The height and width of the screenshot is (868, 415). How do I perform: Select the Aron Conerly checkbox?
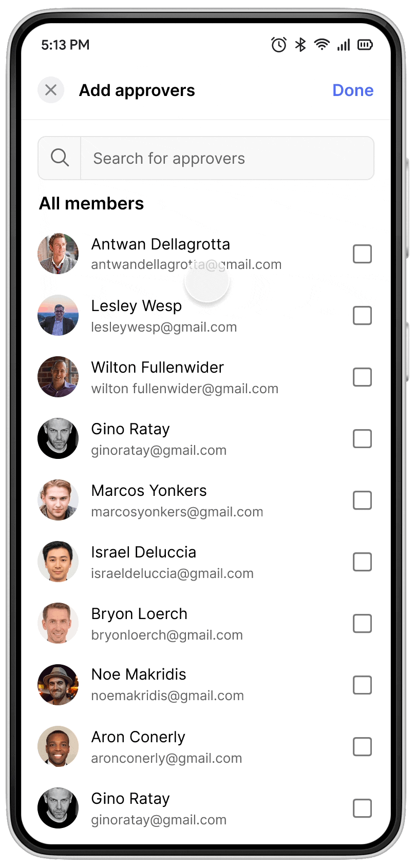click(x=362, y=746)
